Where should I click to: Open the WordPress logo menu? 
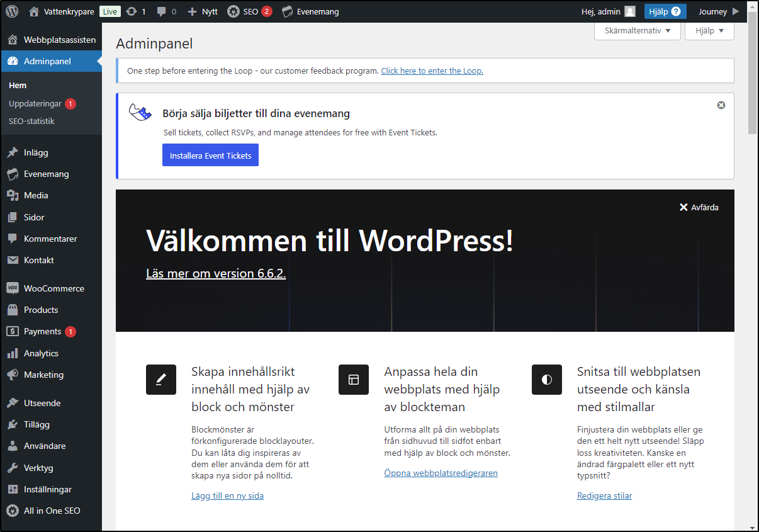click(11, 11)
